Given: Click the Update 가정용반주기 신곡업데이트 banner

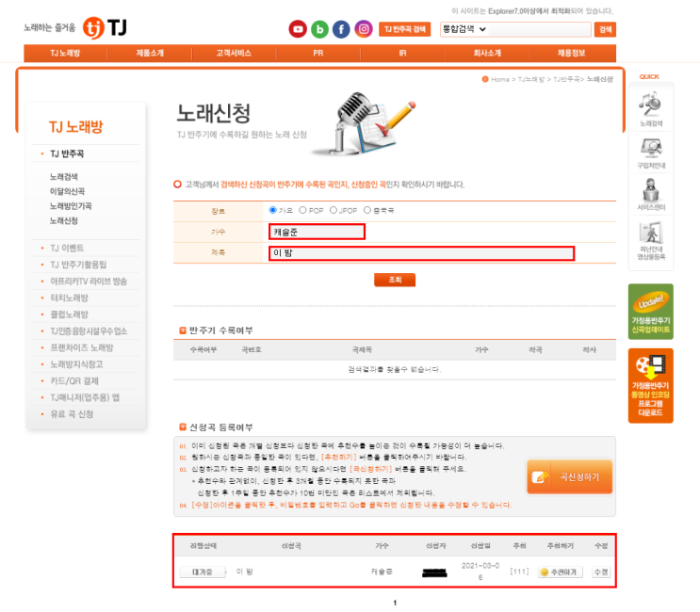Looking at the screenshot, I should (650, 312).
